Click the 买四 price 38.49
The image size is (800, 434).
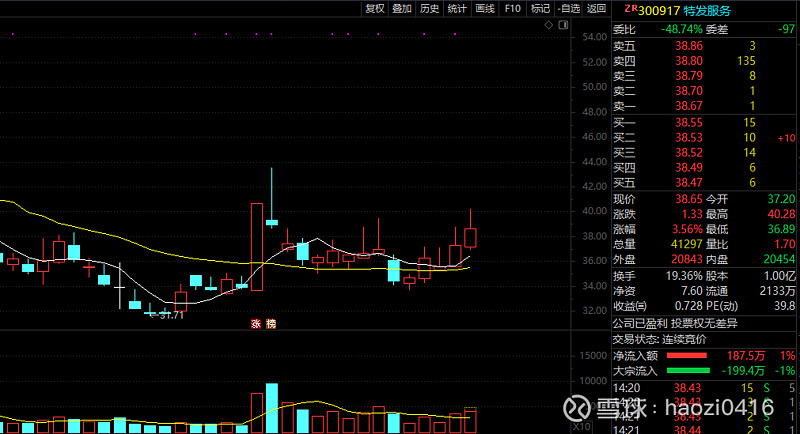[689, 168]
